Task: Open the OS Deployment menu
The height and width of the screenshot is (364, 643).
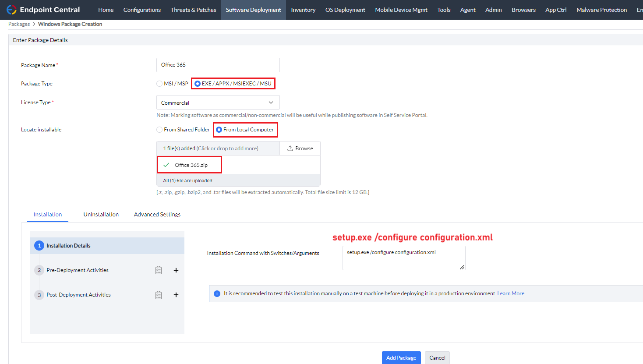Action: tap(345, 10)
